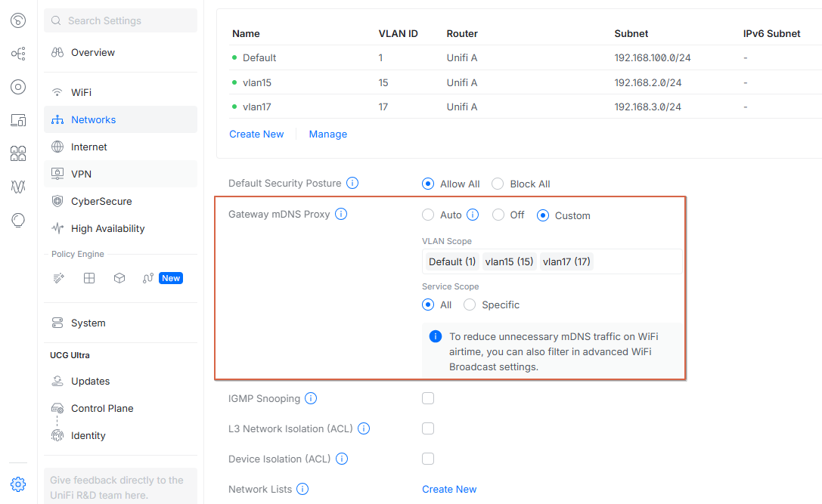The height and width of the screenshot is (504, 822).
Task: Check the L3 Network Isolation (ACL) box
Action: pos(428,428)
